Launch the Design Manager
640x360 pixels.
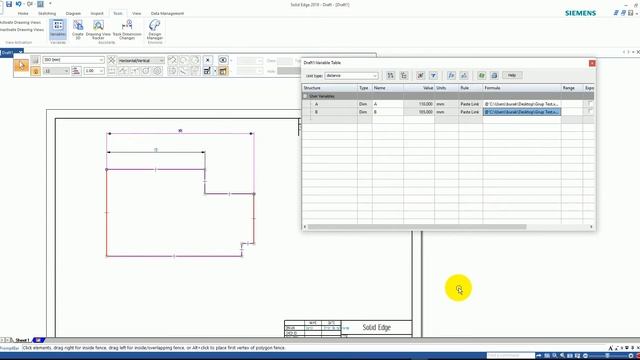coord(155,29)
